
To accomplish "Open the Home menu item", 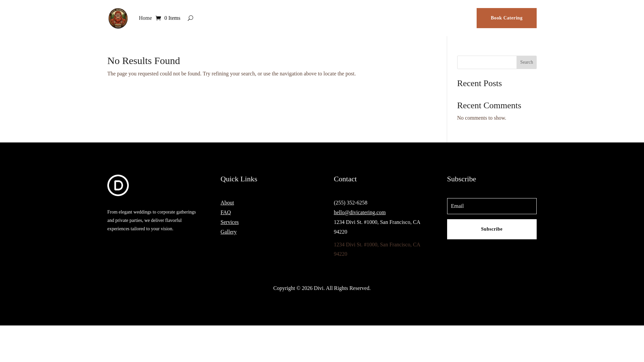I will pos(145,18).
